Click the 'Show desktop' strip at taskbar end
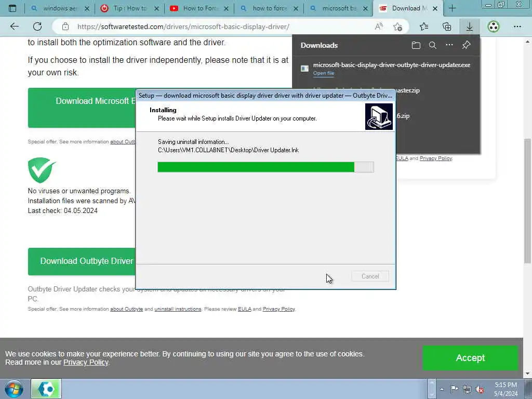 click(528, 389)
